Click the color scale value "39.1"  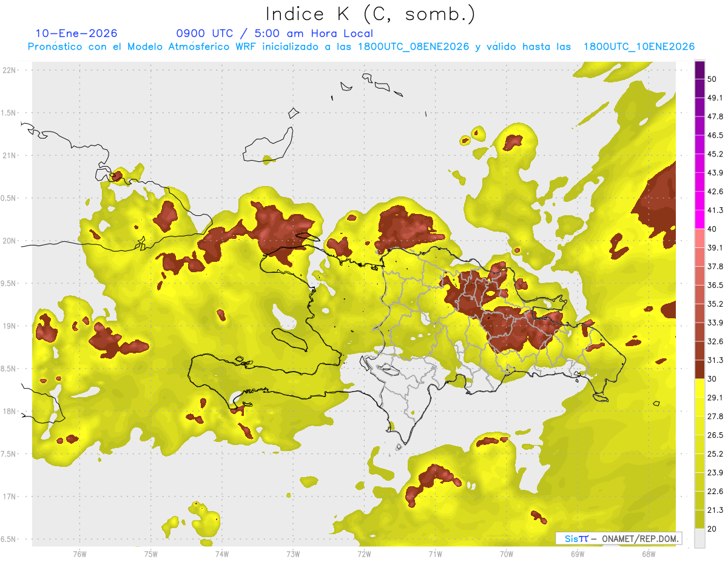(x=715, y=248)
